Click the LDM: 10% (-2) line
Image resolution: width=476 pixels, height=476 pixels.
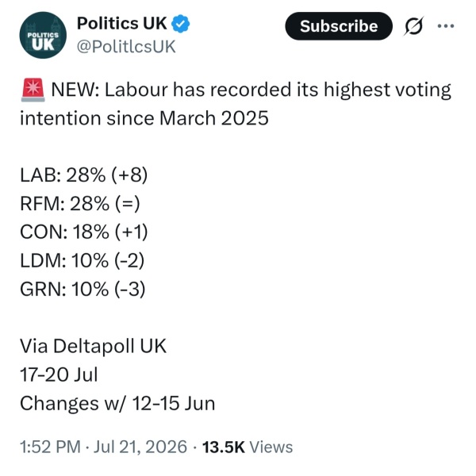pyautogui.click(x=83, y=260)
